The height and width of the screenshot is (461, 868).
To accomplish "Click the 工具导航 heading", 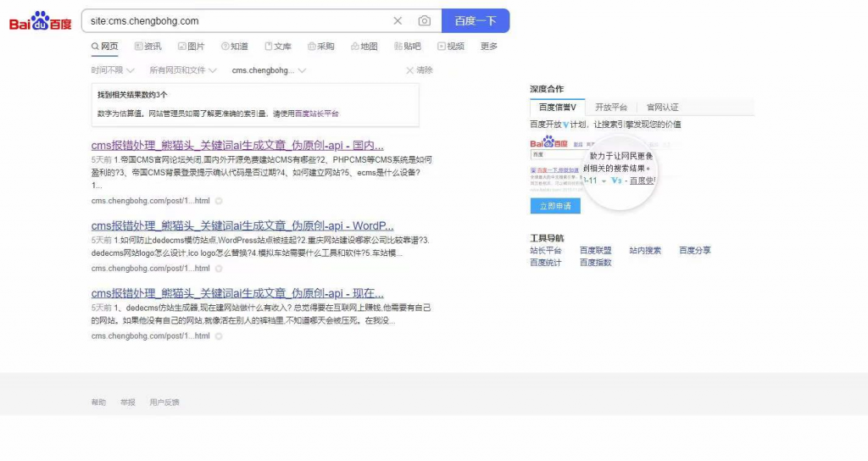I will click(x=547, y=238).
